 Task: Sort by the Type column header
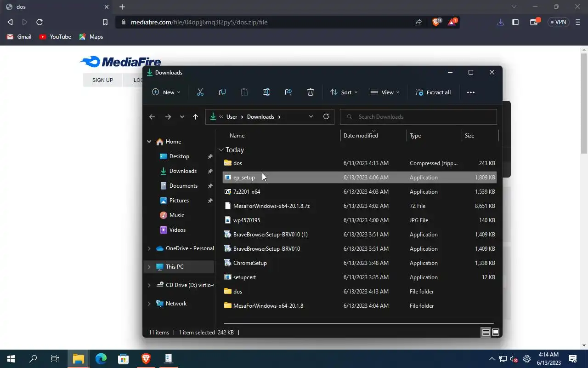(x=415, y=136)
